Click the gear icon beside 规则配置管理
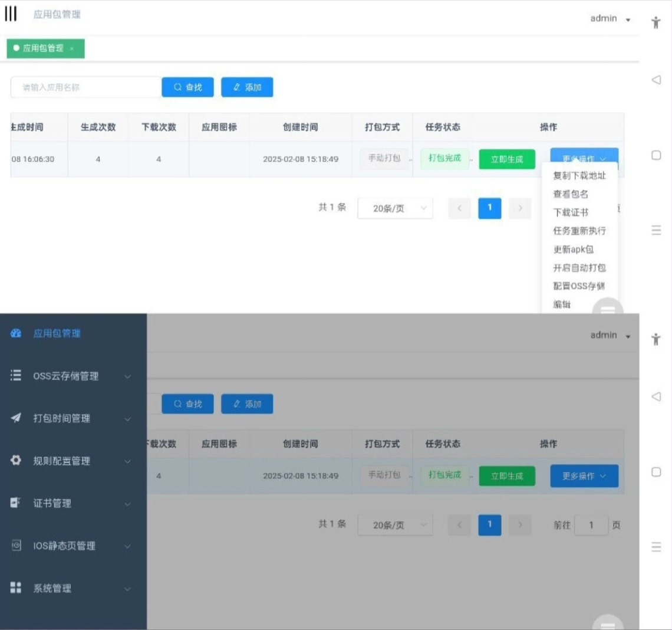The width and height of the screenshot is (672, 630). (16, 460)
